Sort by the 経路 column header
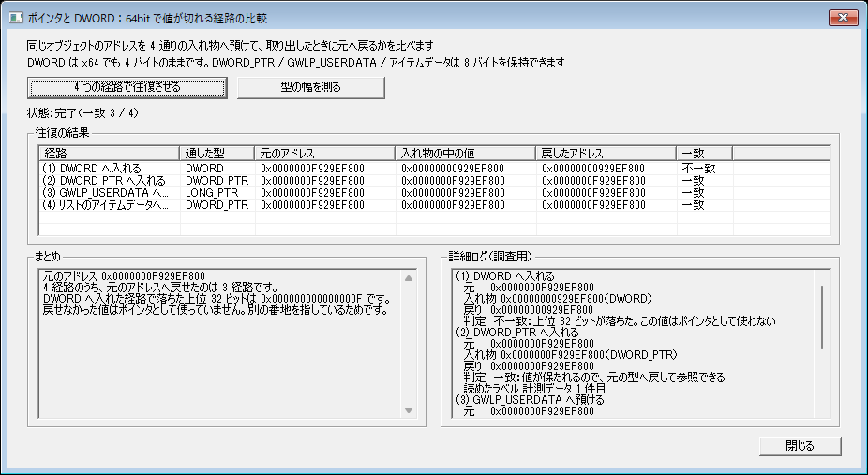 point(109,153)
